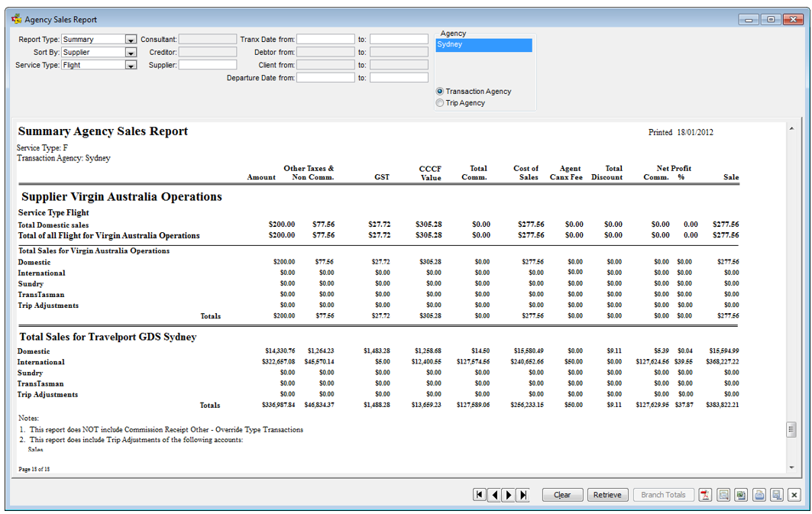Open the Report Type dropdown
812x514 pixels.
(x=129, y=39)
